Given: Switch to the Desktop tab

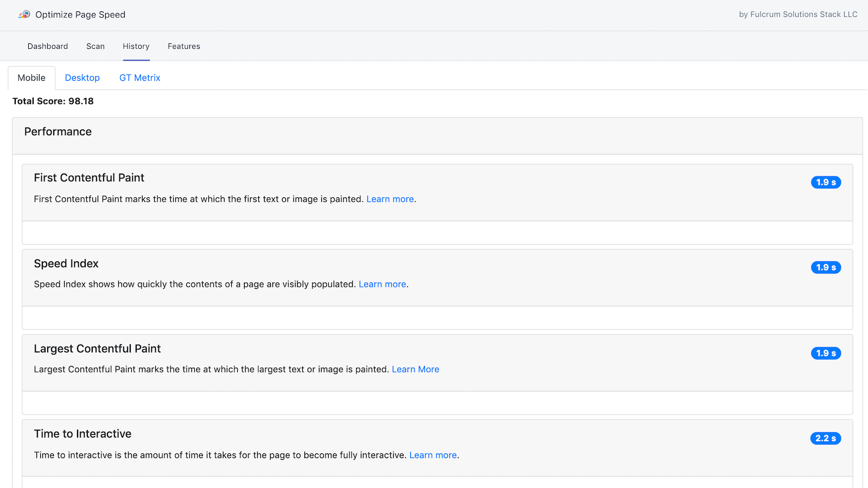Looking at the screenshot, I should coord(82,78).
